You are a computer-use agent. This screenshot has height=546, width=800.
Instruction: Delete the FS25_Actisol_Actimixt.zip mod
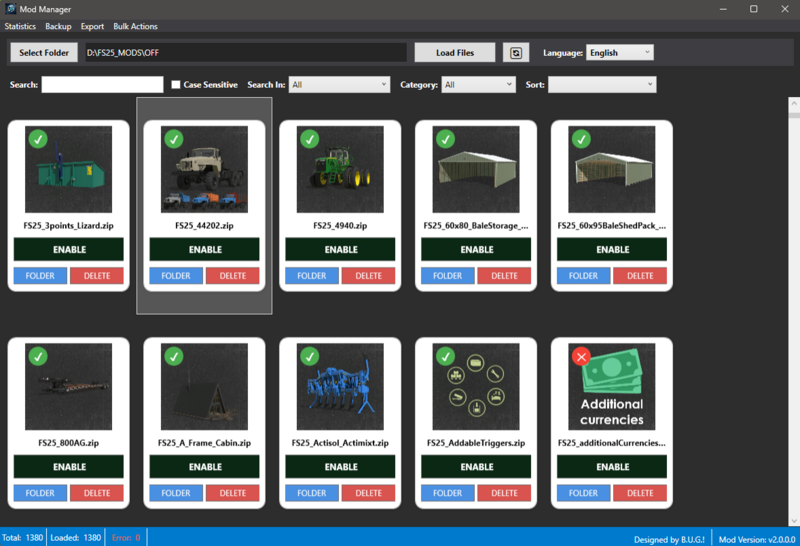[x=368, y=493]
